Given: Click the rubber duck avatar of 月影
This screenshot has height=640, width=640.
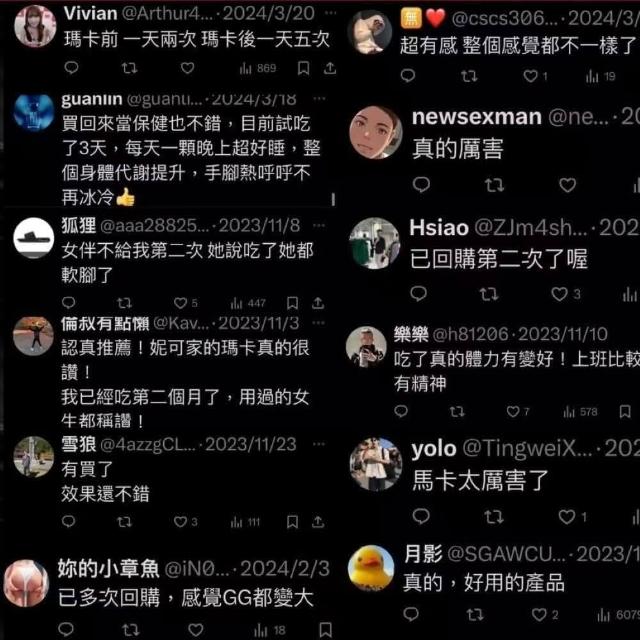Looking at the screenshot, I should tap(371, 568).
